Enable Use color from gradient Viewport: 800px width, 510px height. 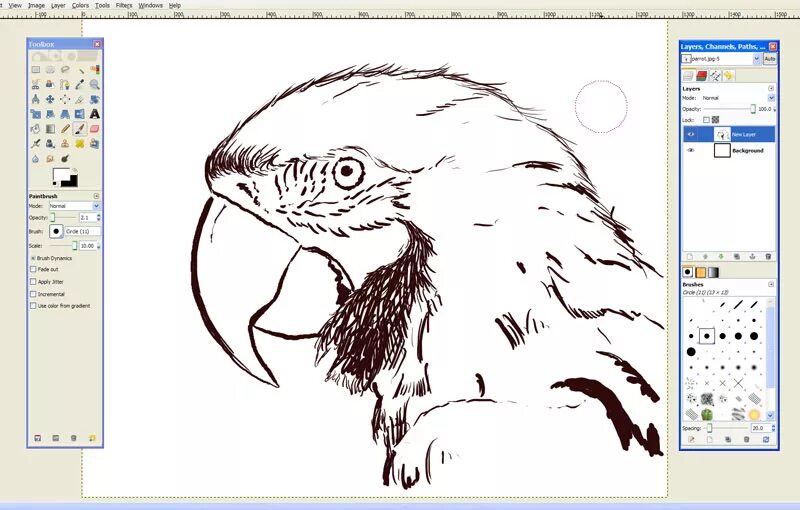pyautogui.click(x=33, y=306)
